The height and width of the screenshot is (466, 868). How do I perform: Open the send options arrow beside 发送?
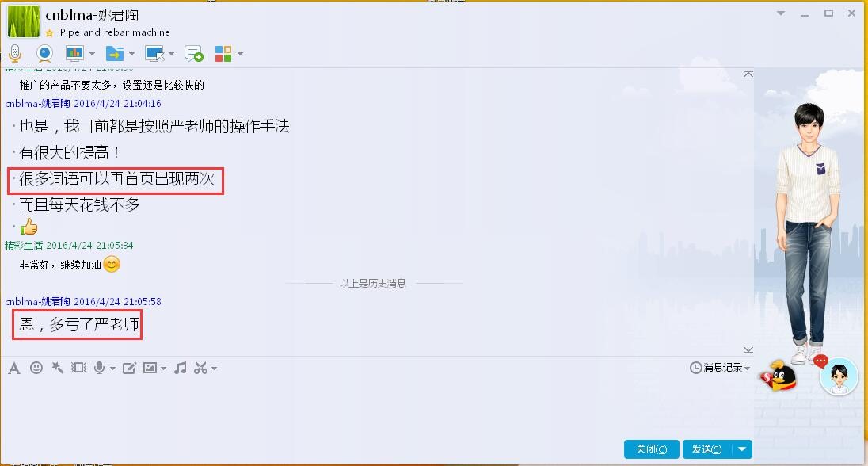click(x=742, y=449)
